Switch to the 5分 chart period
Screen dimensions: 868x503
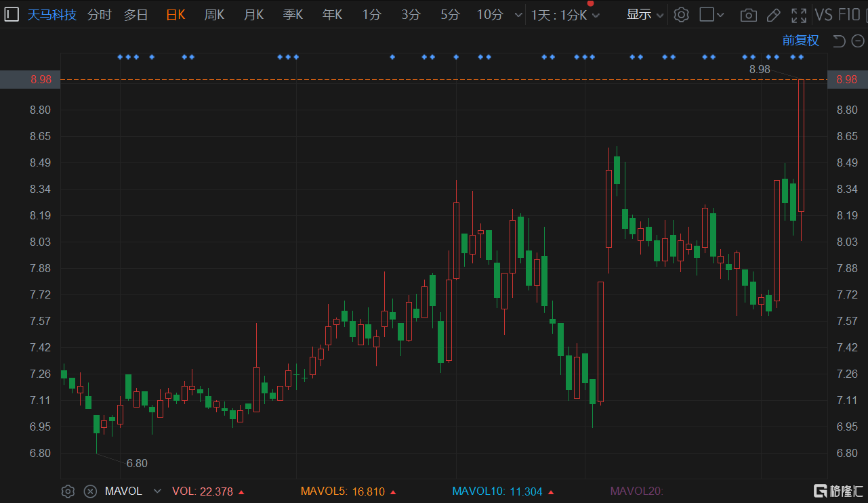point(450,14)
